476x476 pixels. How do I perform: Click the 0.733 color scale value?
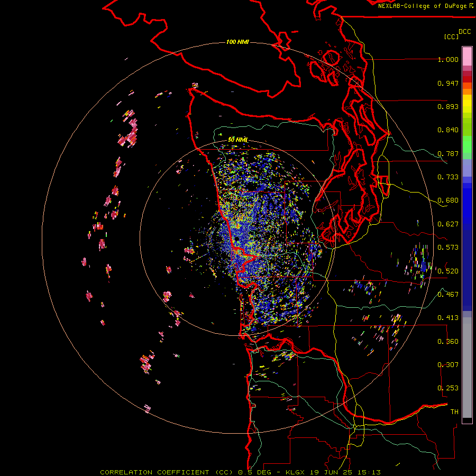pos(448,177)
